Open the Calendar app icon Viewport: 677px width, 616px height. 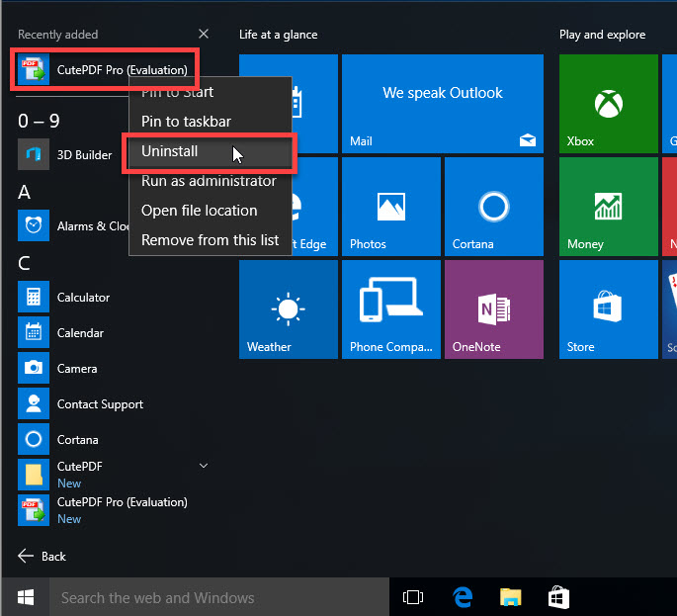[x=34, y=332]
